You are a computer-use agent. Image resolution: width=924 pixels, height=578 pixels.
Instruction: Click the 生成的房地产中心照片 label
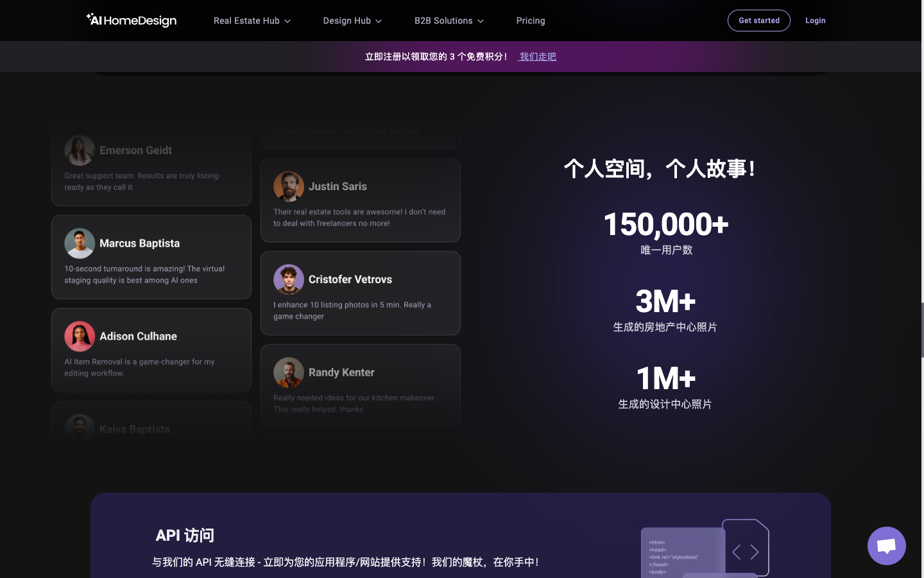point(665,327)
